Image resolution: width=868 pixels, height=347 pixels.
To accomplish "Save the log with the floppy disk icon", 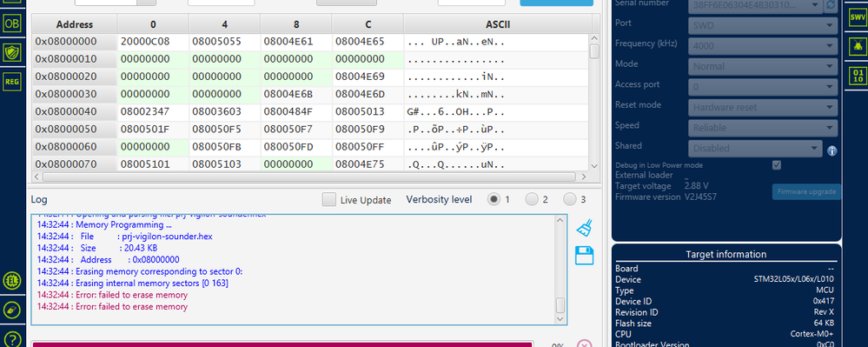I will (585, 256).
